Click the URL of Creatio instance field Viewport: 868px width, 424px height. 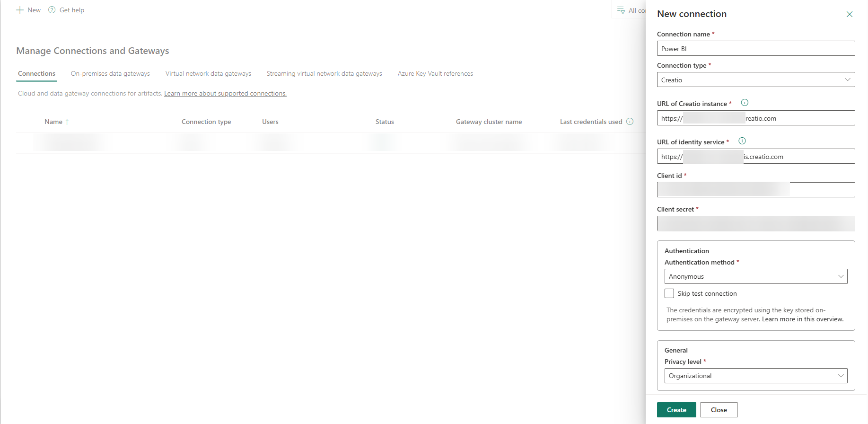(756, 118)
